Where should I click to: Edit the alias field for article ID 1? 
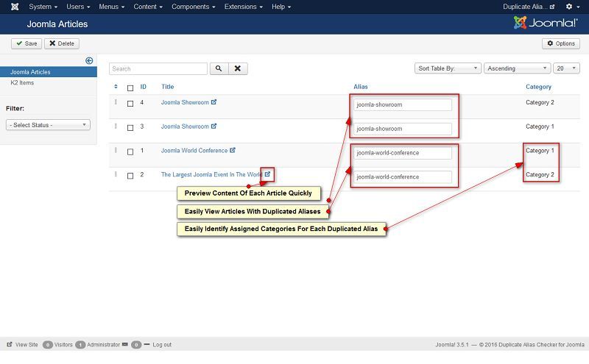pyautogui.click(x=402, y=153)
